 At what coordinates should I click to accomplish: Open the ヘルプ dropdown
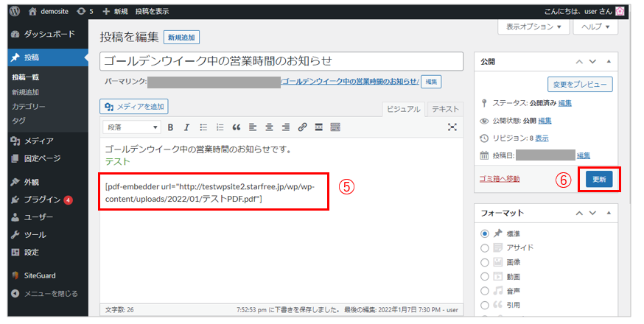pyautogui.click(x=595, y=27)
